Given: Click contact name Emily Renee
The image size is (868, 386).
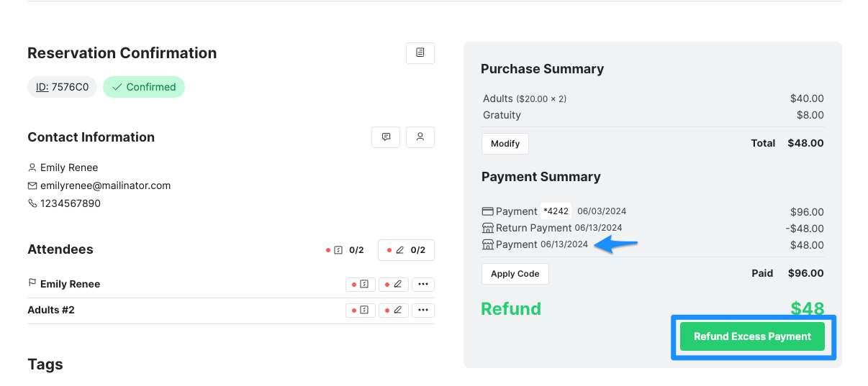Looking at the screenshot, I should (69, 167).
